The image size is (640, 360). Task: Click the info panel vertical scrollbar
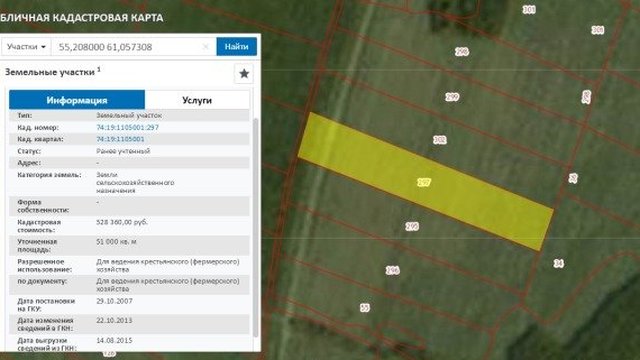click(x=256, y=227)
